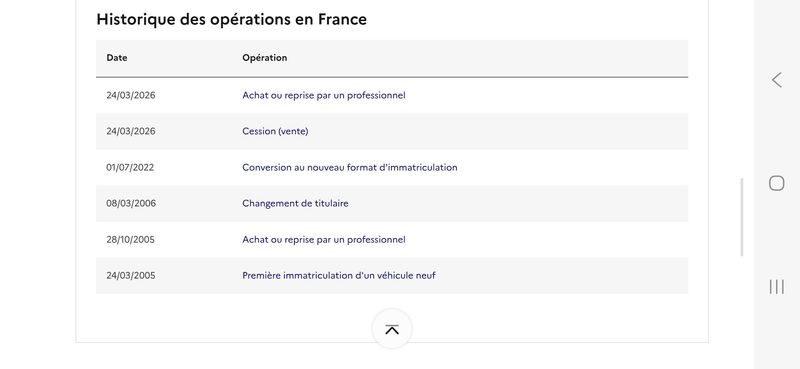This screenshot has height=369, width=800.
Task: Click the page scrollbar thumb
Action: click(741, 217)
